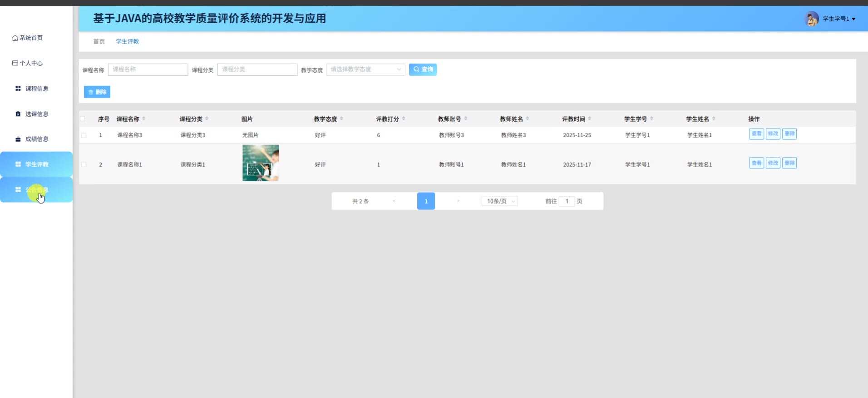Sort by 评教打分 column sort icon
The height and width of the screenshot is (398, 868).
coord(404,119)
